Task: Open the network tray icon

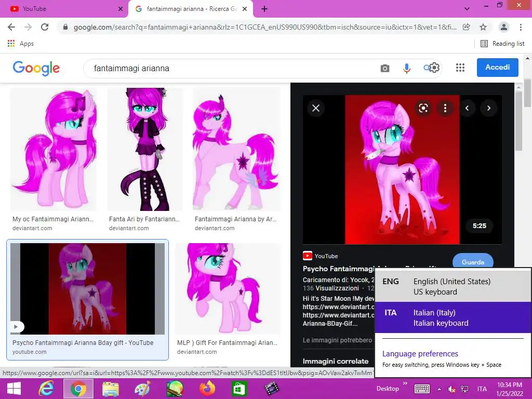Action: 464,389
